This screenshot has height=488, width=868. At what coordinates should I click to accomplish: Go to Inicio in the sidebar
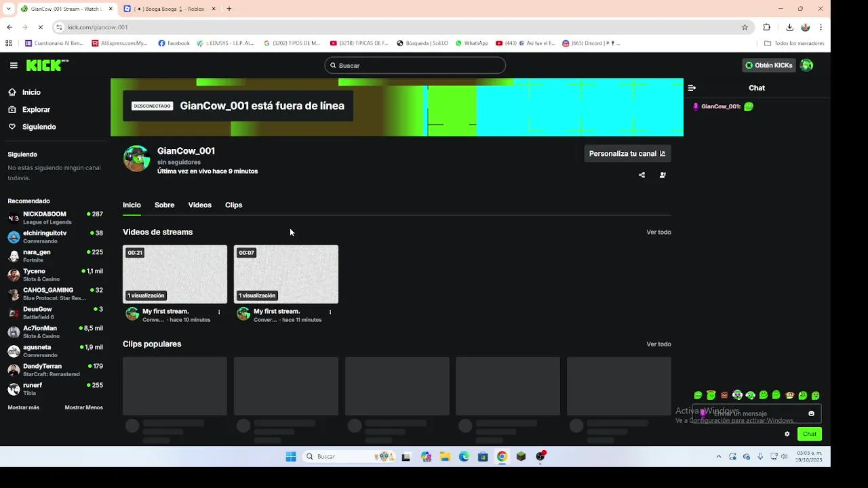(31, 92)
